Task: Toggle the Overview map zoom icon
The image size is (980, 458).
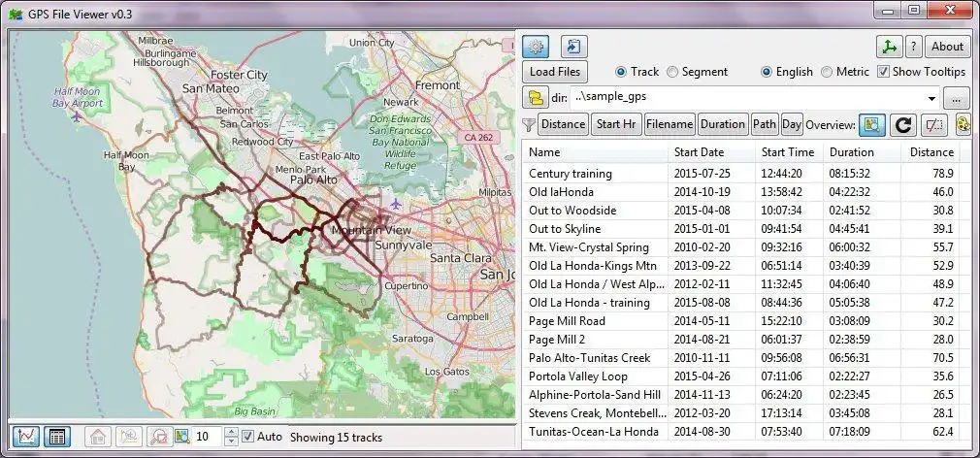Action: pos(872,124)
